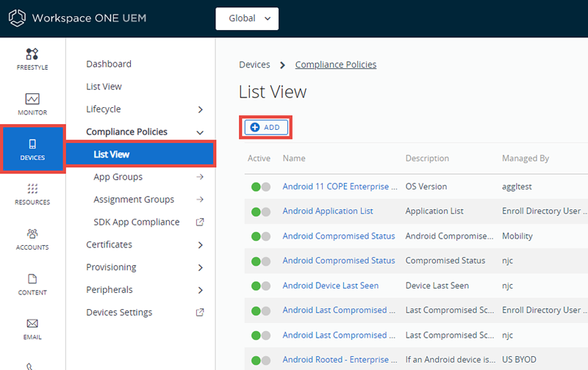
Task: Click the arrow icon beside Assignment Groups
Action: click(x=200, y=199)
